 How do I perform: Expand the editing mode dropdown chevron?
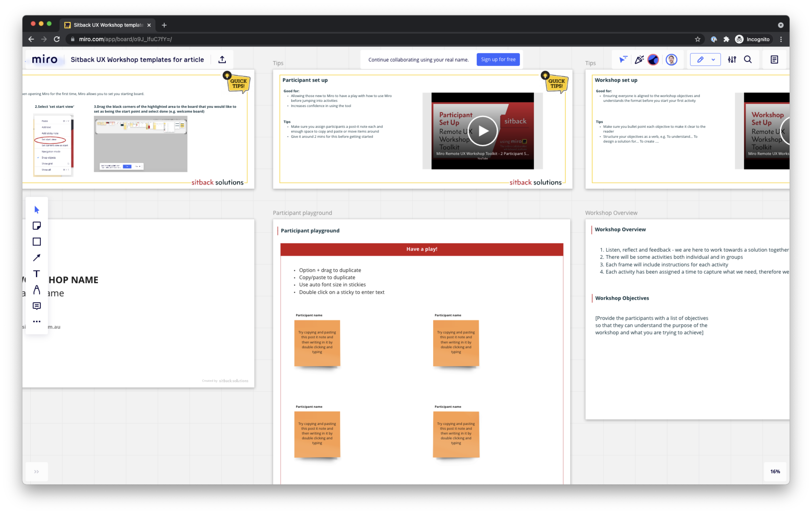tap(713, 60)
